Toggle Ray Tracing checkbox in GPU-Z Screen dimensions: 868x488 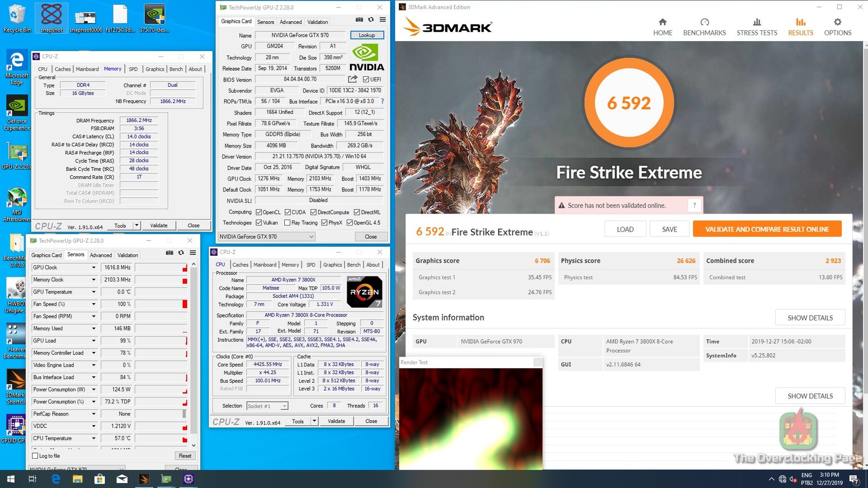point(288,223)
